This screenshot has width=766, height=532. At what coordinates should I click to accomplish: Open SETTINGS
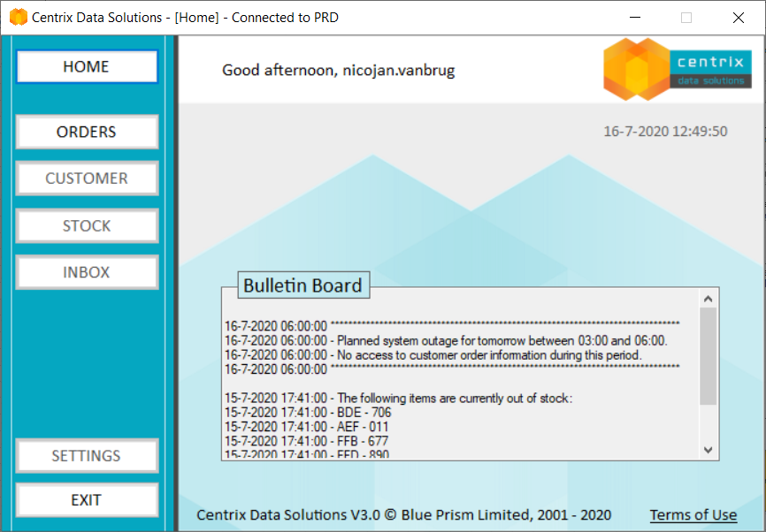(x=87, y=455)
